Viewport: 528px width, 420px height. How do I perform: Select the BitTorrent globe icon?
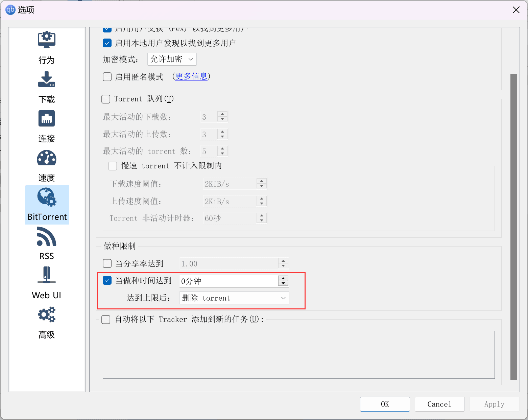[47, 197]
